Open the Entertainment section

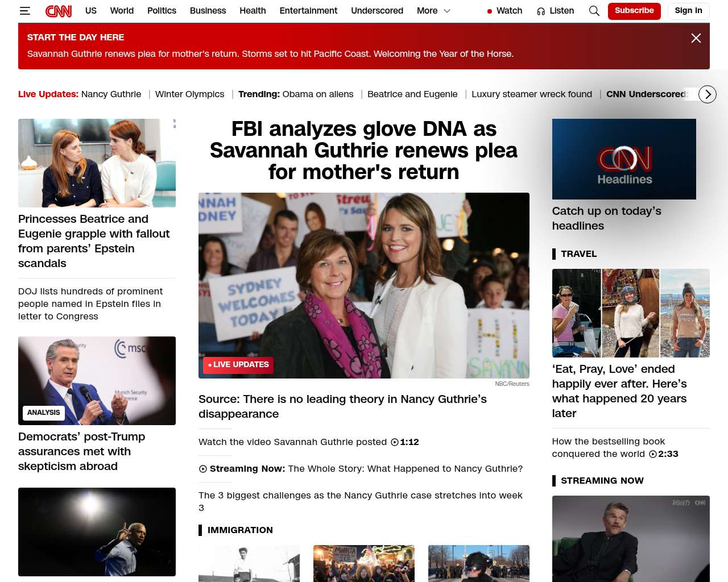coord(308,11)
